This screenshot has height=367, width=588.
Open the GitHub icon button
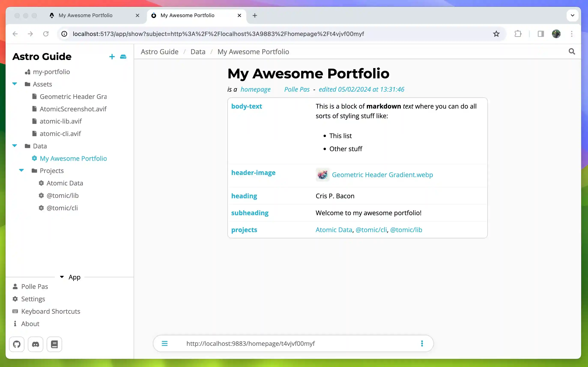pyautogui.click(x=17, y=344)
